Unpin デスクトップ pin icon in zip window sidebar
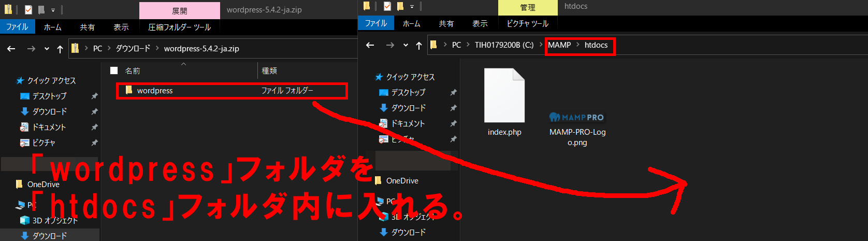Screen dimensions: 868x241 [x=94, y=96]
